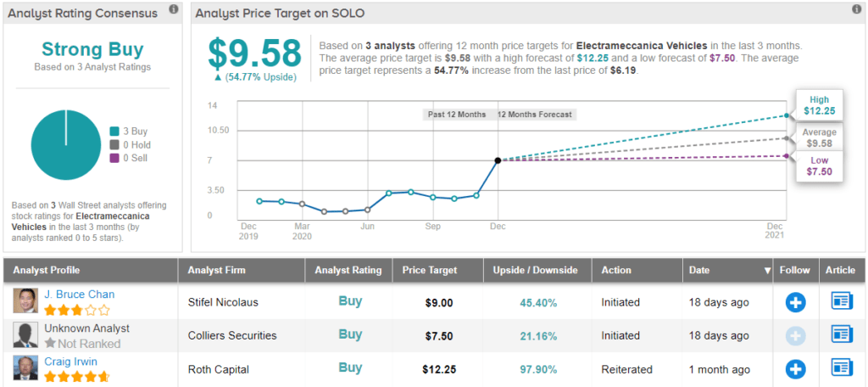
Task: Click the teal Buy legend swatch
Action: click(x=114, y=131)
